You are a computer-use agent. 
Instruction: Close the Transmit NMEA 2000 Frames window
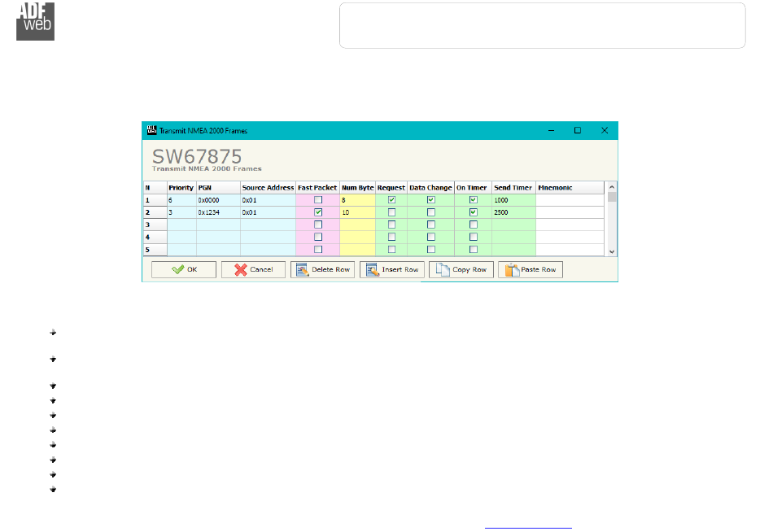[x=605, y=131]
